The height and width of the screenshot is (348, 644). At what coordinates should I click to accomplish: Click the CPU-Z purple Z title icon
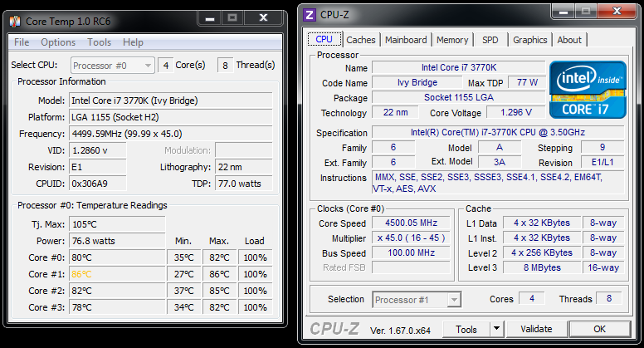click(310, 14)
